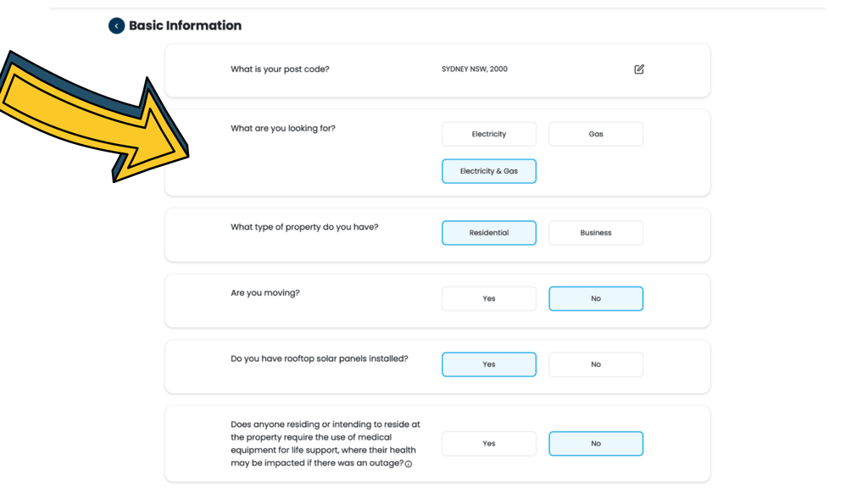The height and width of the screenshot is (488, 868).
Task: Click the 'What is your post code?' label
Action: click(x=280, y=69)
